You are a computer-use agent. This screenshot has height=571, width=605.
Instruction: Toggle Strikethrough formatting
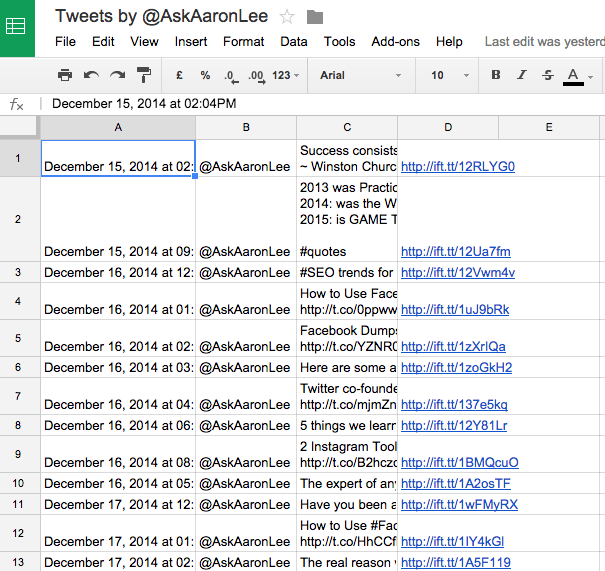(x=548, y=75)
